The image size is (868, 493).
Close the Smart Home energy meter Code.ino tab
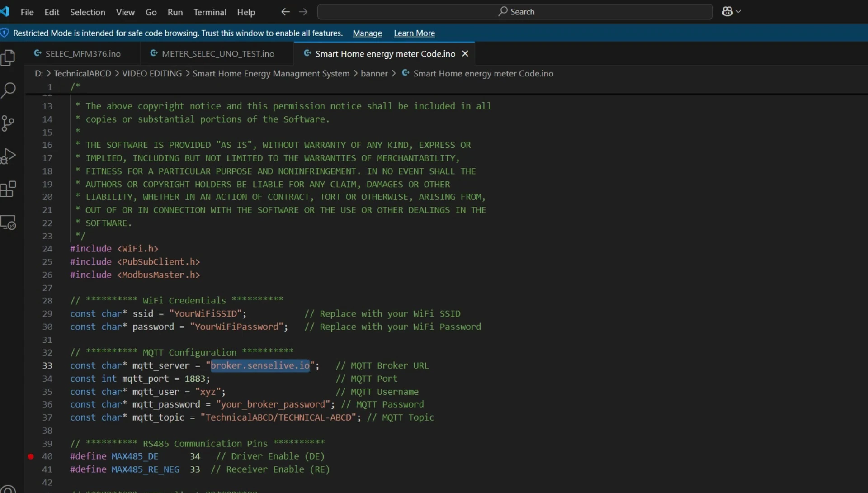(465, 54)
